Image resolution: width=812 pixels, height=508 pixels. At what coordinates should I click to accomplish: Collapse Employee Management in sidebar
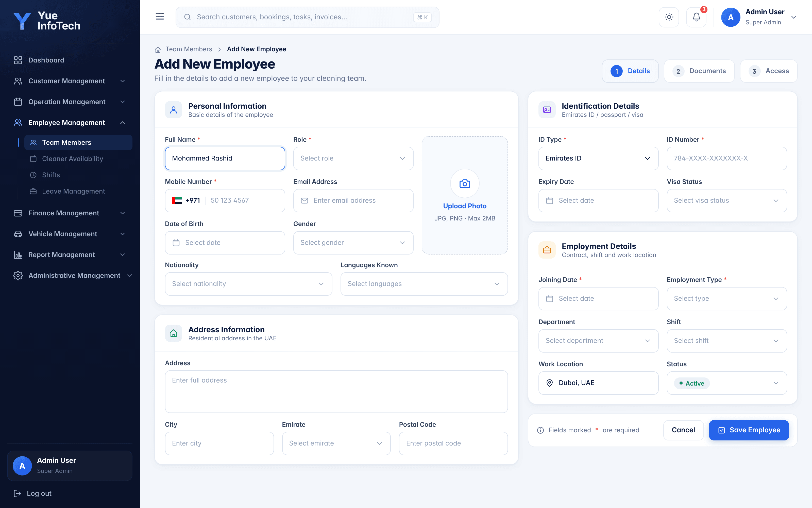[70, 123]
